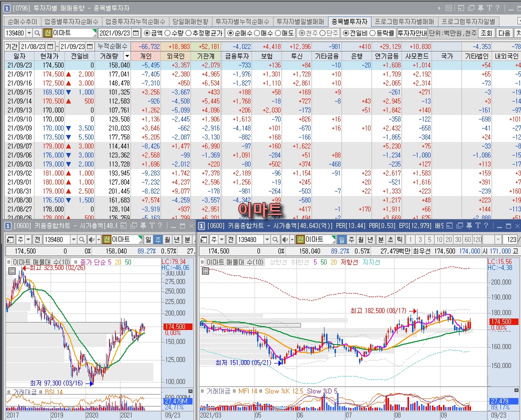Image resolution: width=521 pixels, height=420 pixels.
Task: Click the '신' badge beside 이마트 in investor window
Action: [47, 33]
